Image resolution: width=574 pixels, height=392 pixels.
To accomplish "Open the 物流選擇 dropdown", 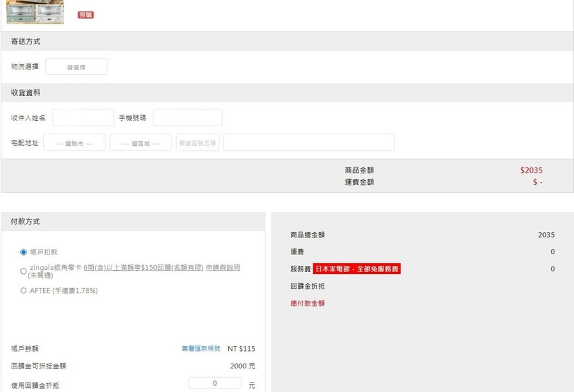I will tap(76, 67).
